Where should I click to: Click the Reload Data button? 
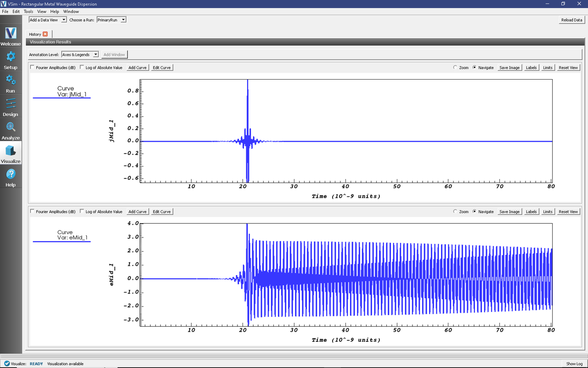[571, 20]
